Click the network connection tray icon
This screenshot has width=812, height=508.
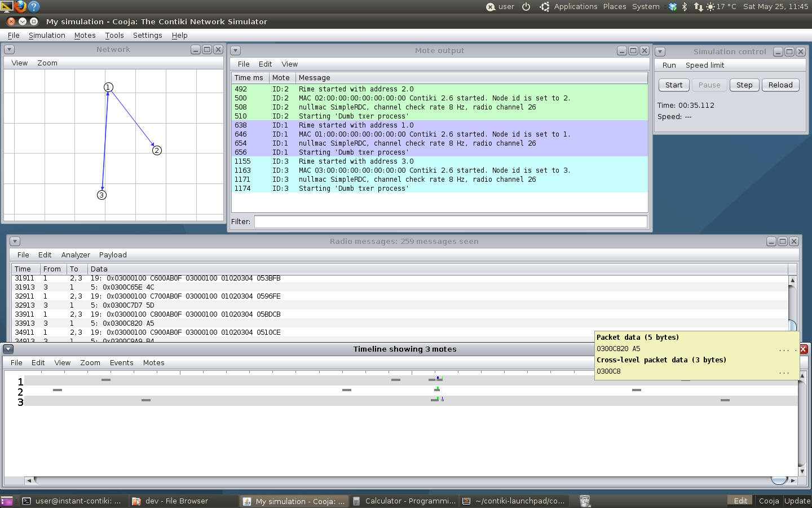(699, 7)
